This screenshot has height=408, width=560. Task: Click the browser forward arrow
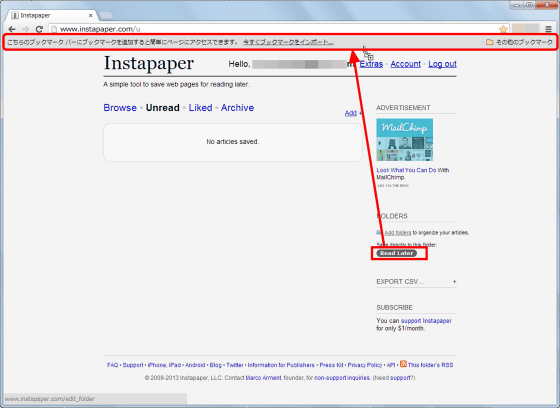[25, 29]
